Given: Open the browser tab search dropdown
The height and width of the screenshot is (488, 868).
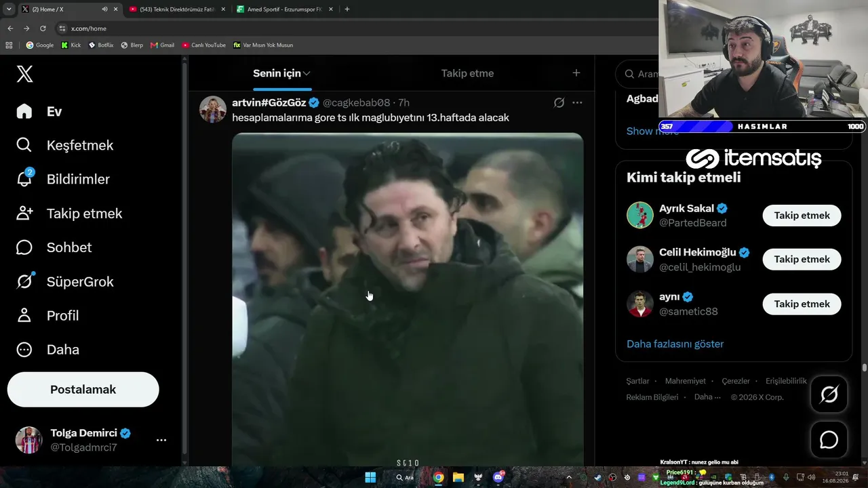Looking at the screenshot, I should (9, 9).
